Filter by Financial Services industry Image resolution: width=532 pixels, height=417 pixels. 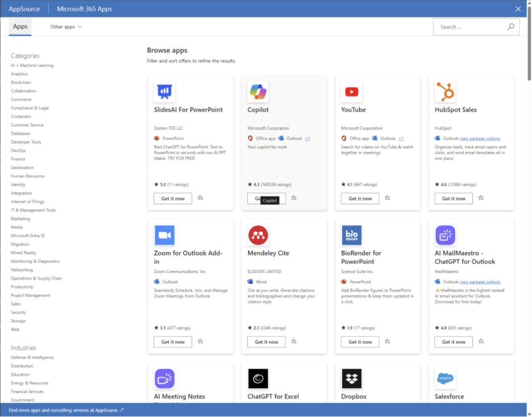coord(27,391)
